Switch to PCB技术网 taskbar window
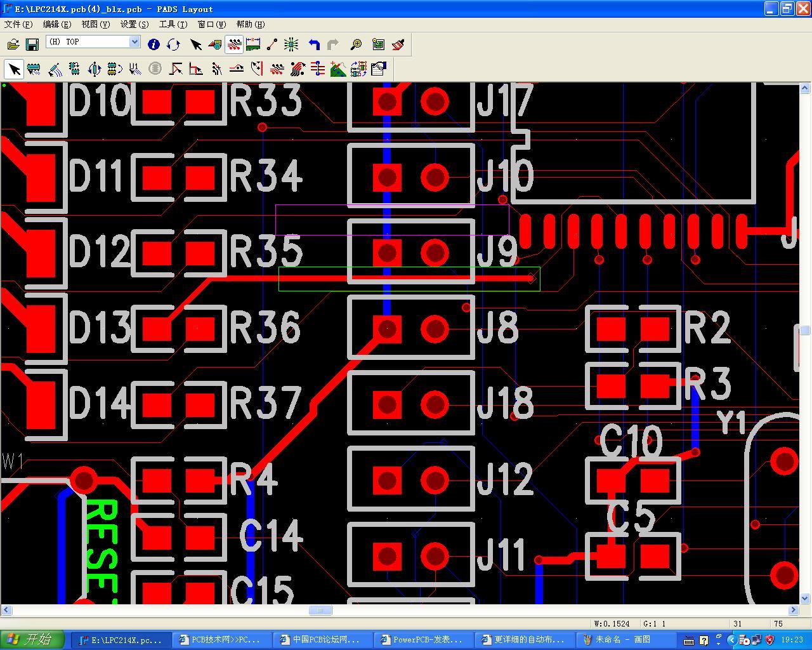 [222, 640]
